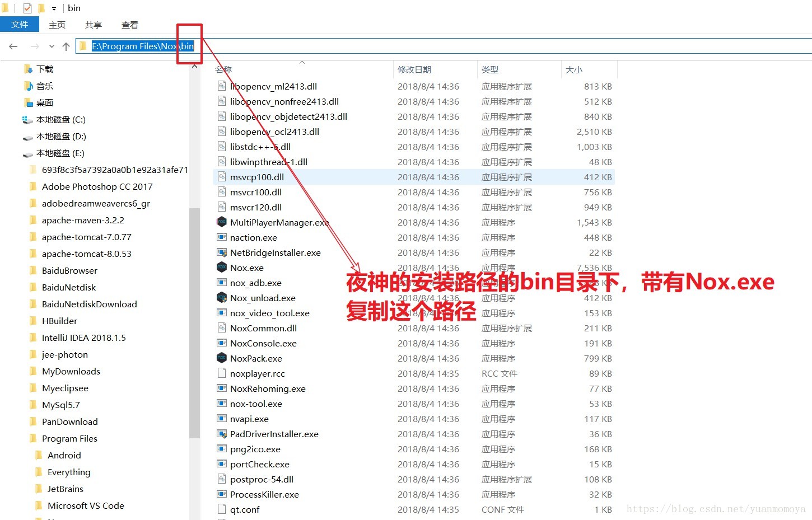Open the quick access toolbar dropdown
The image size is (812, 520).
tap(54, 9)
